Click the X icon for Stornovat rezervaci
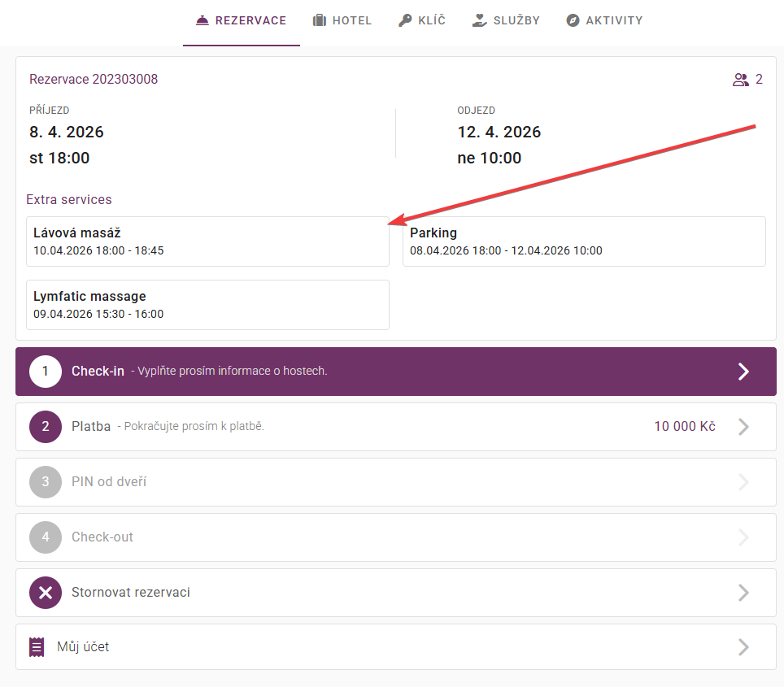This screenshot has width=784, height=687. pyautogui.click(x=46, y=593)
